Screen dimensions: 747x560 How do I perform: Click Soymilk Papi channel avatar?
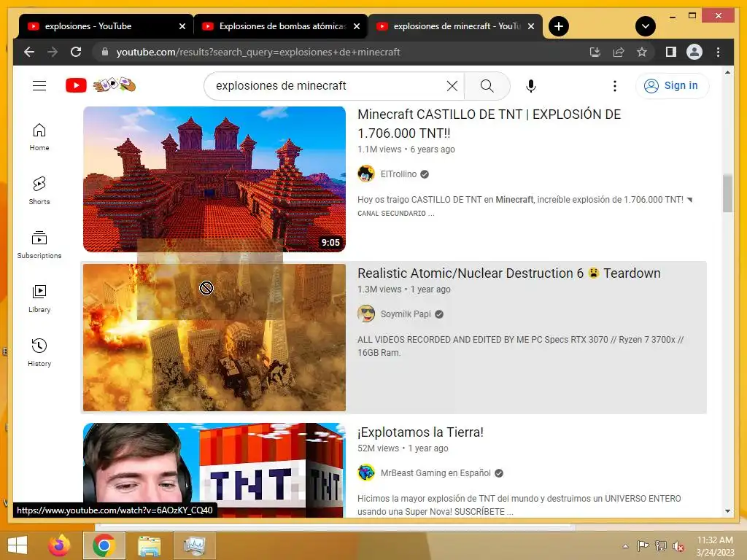coord(366,314)
